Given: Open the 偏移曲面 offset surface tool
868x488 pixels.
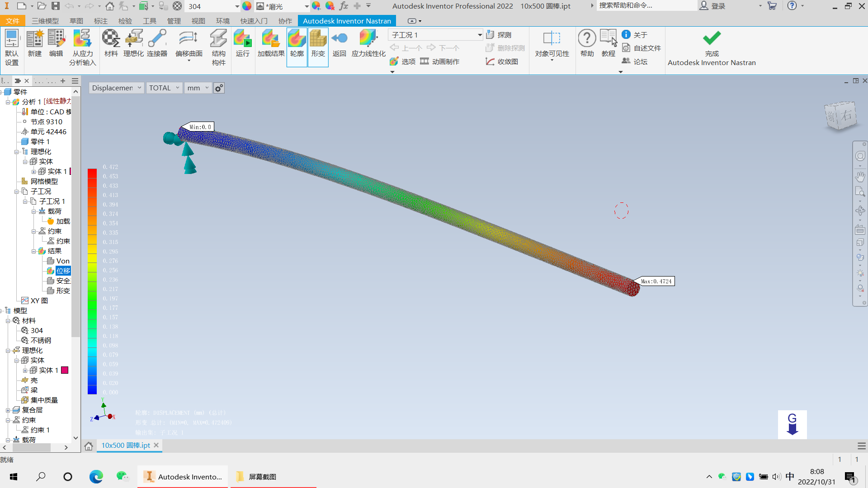Looking at the screenshot, I should pyautogui.click(x=189, y=44).
